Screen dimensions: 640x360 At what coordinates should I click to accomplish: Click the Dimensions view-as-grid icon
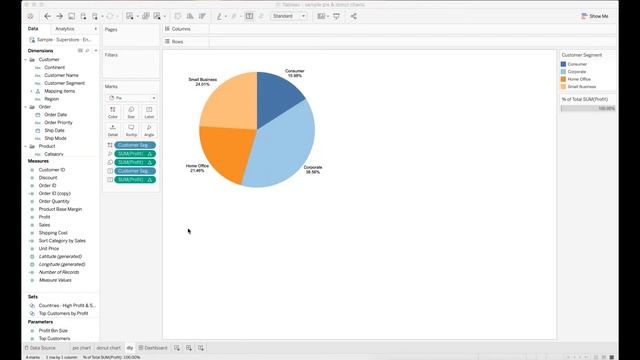[x=80, y=51]
